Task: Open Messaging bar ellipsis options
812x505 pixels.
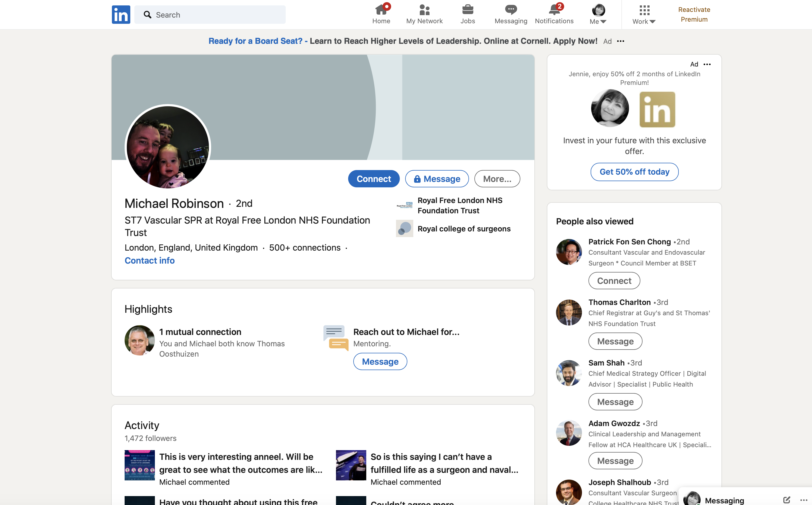Action: click(804, 500)
